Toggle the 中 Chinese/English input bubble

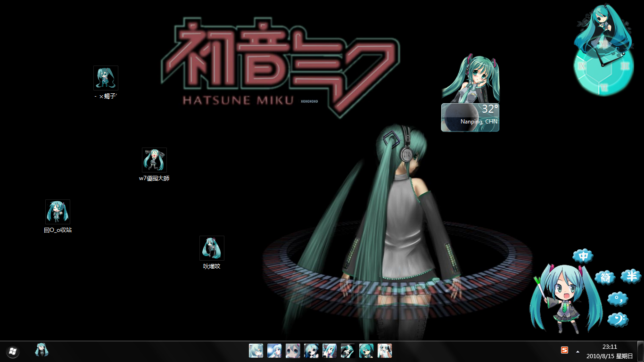coord(583,256)
